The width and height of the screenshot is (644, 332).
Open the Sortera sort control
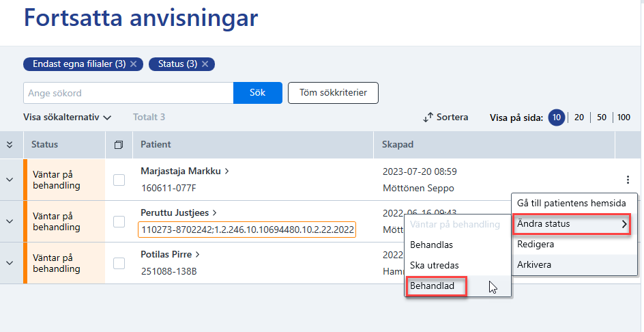point(445,117)
